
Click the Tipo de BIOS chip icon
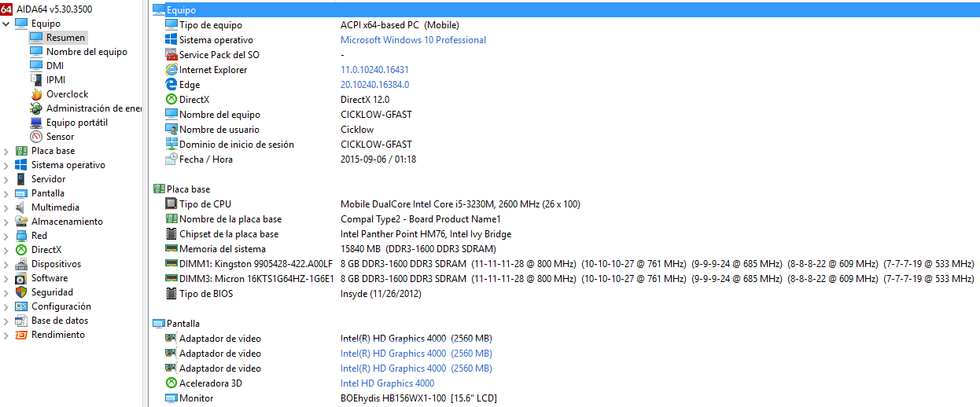(171, 294)
